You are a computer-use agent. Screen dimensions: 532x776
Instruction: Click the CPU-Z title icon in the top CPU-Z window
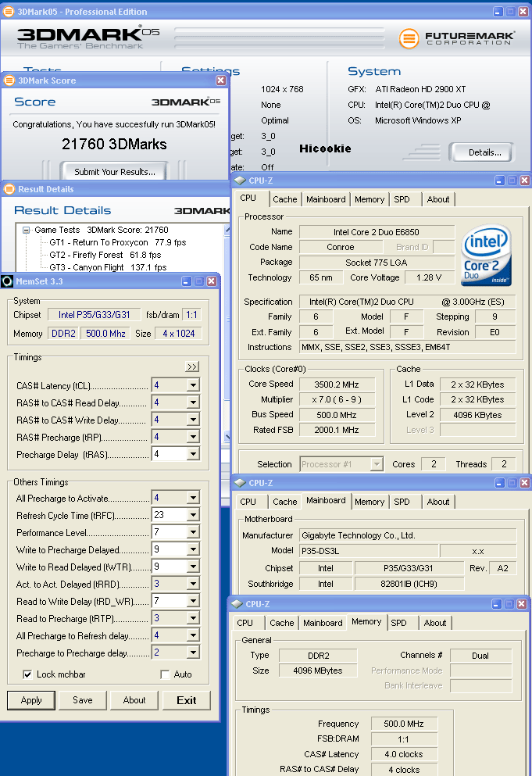point(240,181)
